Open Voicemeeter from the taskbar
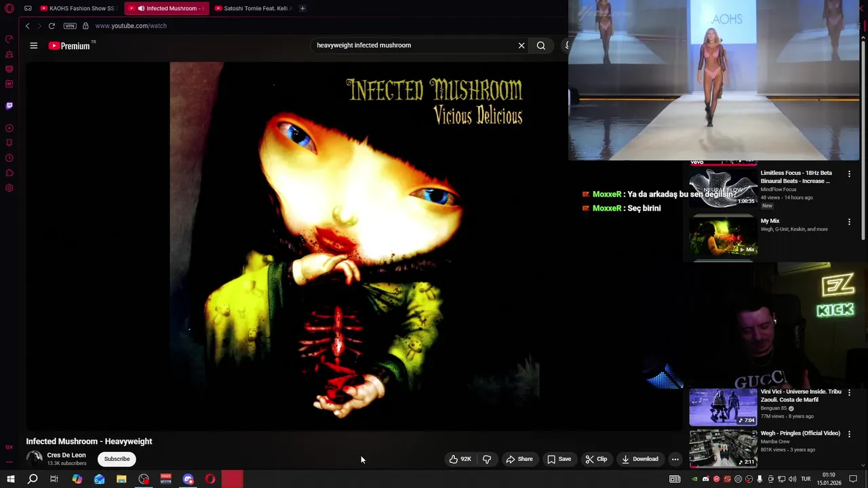The image size is (868, 488). [166, 479]
